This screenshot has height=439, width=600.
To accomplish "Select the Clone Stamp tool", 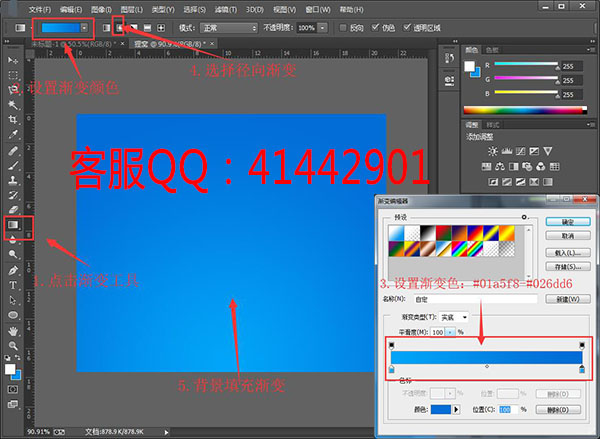I will (13, 180).
